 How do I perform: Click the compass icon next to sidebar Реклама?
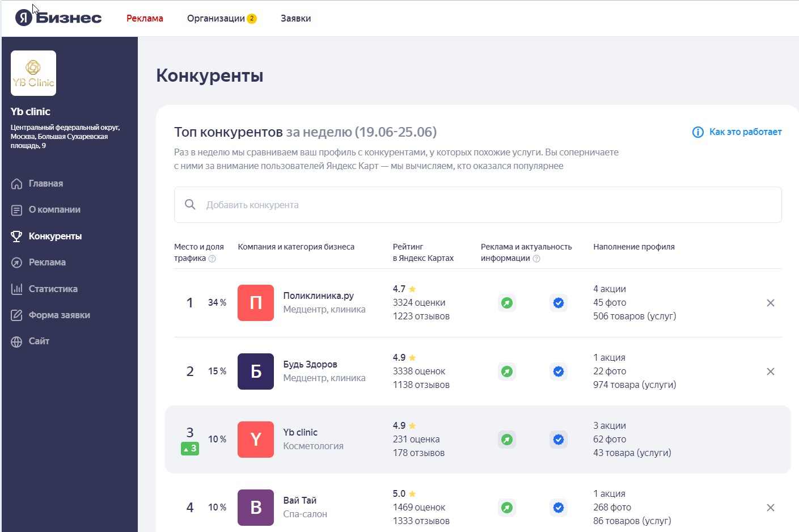(17, 263)
